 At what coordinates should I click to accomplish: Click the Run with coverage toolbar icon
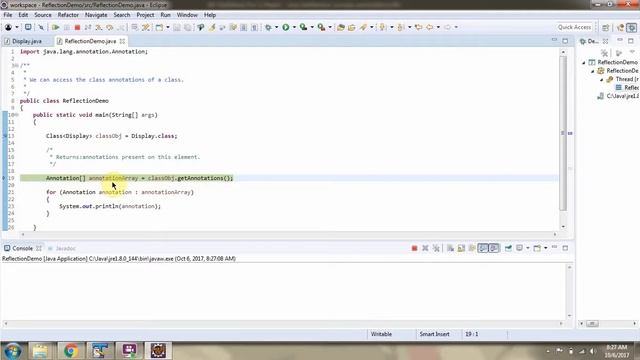click(303, 27)
